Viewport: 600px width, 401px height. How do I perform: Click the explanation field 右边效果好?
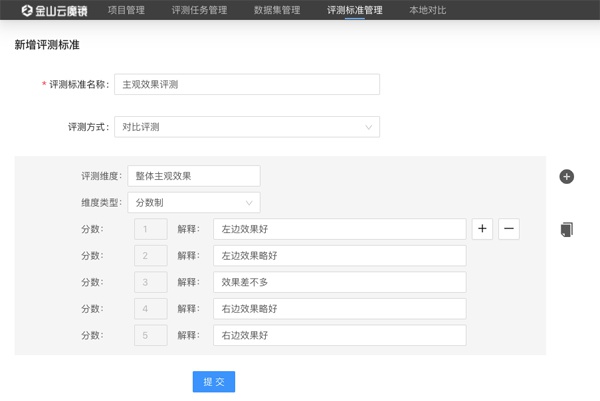[x=339, y=335]
